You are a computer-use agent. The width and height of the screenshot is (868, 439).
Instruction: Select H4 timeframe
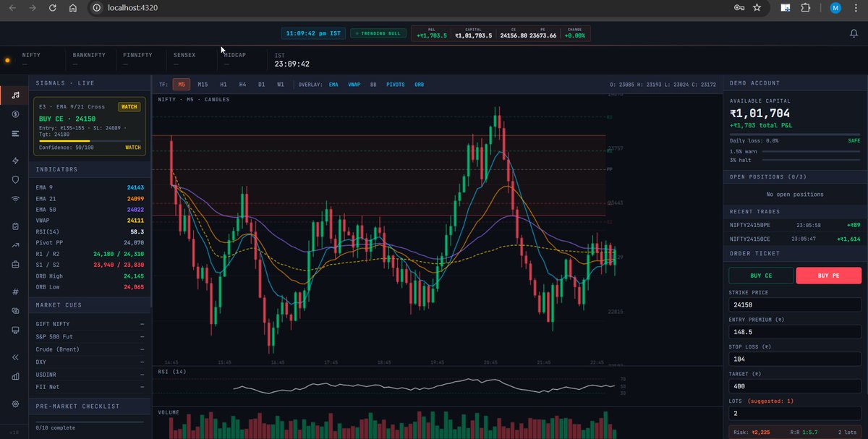[243, 85]
